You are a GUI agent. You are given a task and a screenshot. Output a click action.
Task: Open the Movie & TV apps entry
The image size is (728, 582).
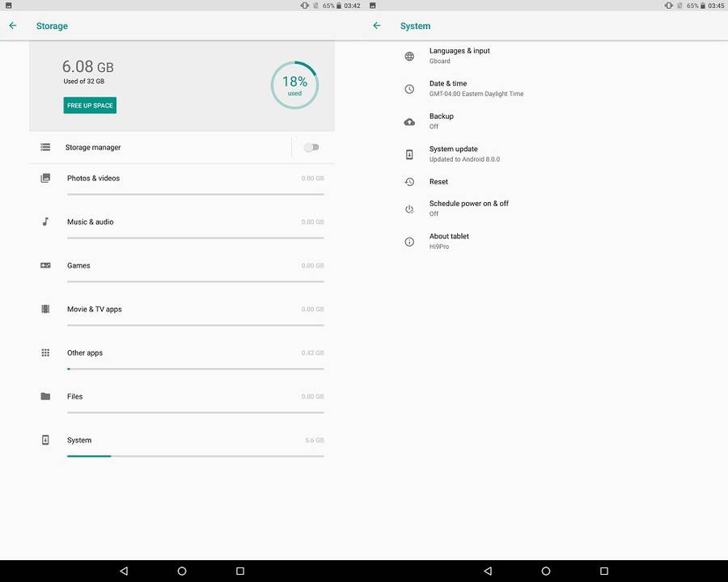[94, 310]
